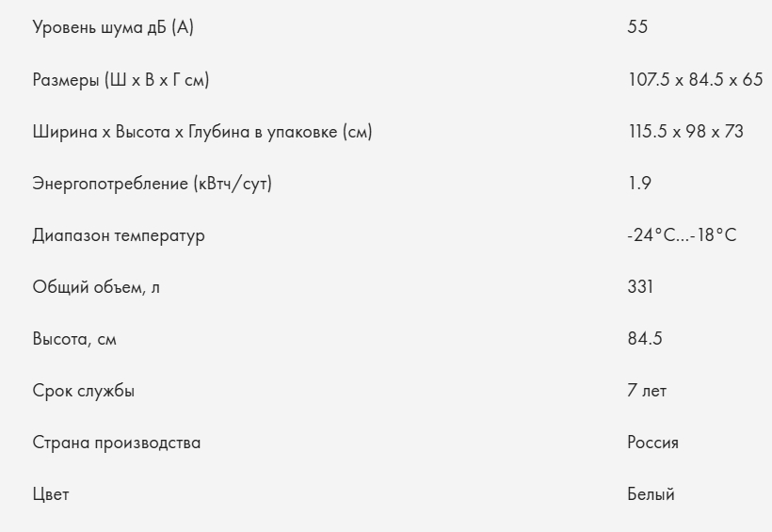Click the 'Срок службы' label
The width and height of the screenshot is (772, 532).
pos(84,391)
